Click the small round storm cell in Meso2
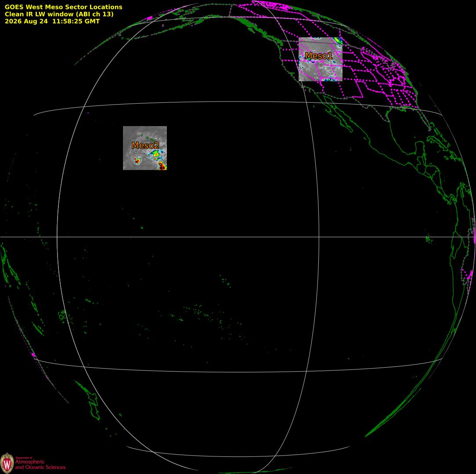Screen dimensions: 476x474 137,160
